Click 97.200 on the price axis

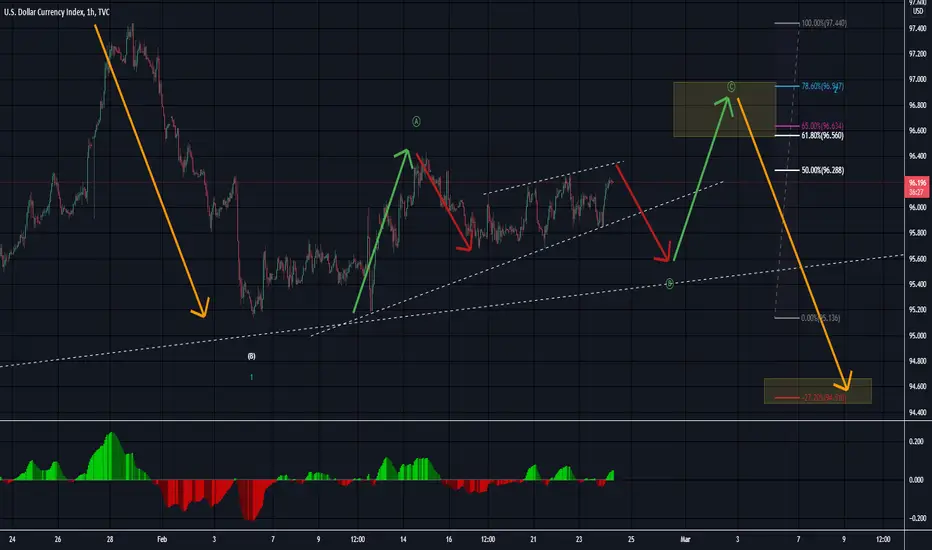pos(917,54)
